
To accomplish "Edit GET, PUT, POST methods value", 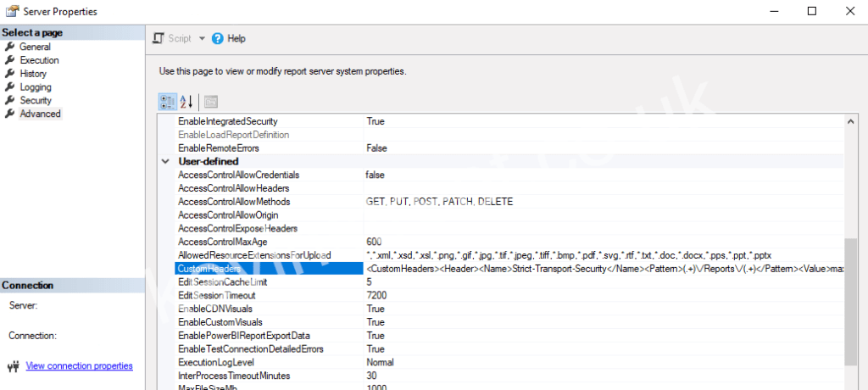I will pos(440,202).
